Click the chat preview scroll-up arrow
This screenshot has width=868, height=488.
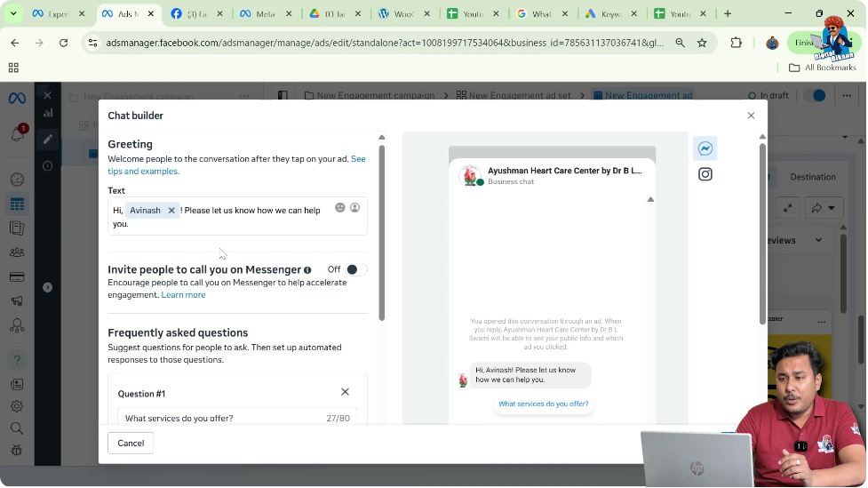tap(651, 199)
